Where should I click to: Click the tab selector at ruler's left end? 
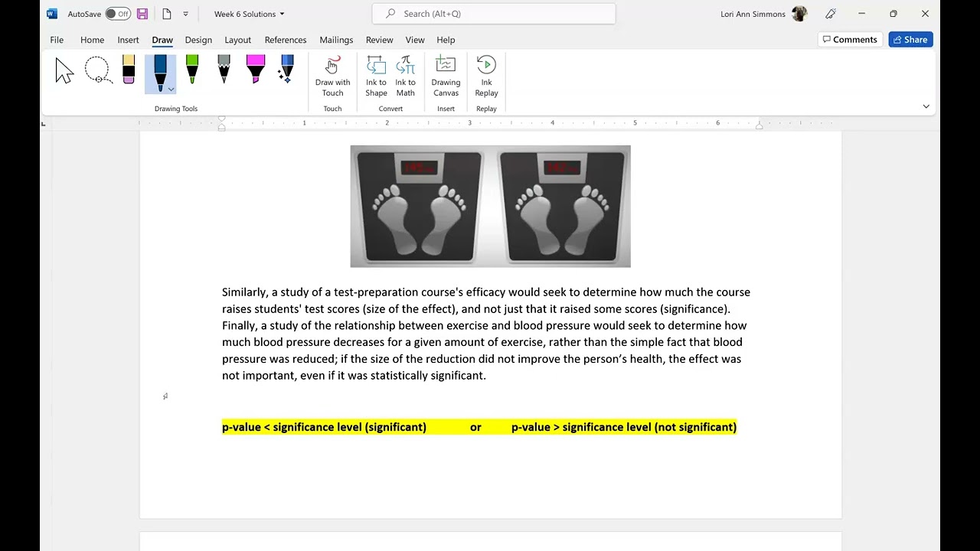pyautogui.click(x=44, y=123)
